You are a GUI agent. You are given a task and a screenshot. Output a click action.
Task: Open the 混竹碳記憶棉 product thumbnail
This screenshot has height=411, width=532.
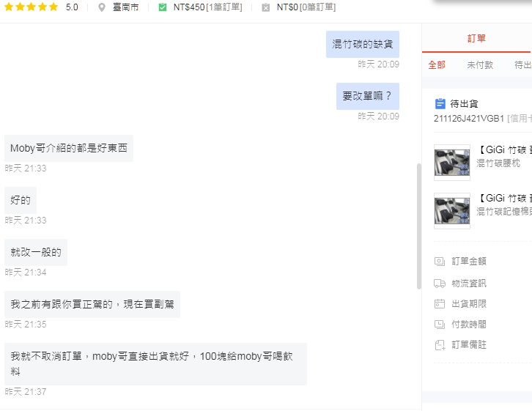click(451, 211)
